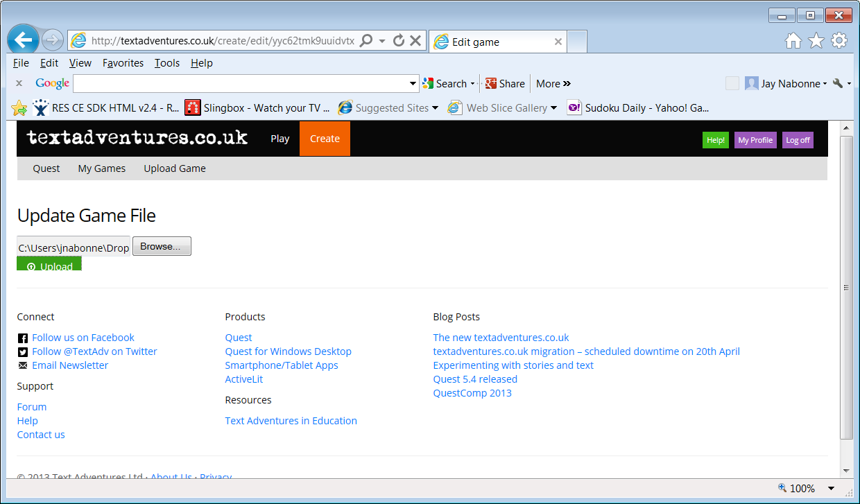Viewport: 860px width, 504px height.
Task: Click the Browse... button
Action: 161,247
